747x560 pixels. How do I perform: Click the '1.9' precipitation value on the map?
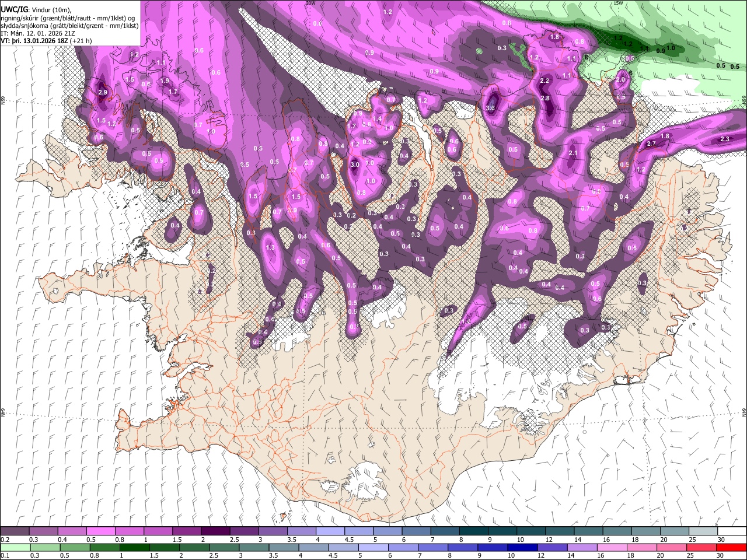pyautogui.click(x=165, y=81)
